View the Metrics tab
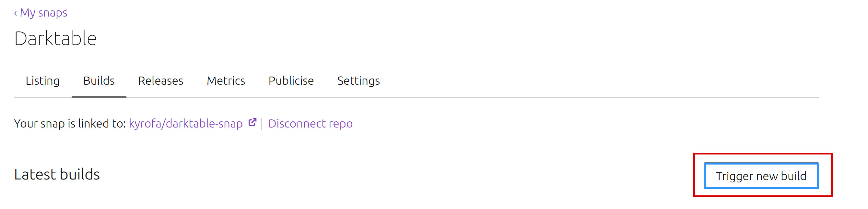 tap(226, 81)
